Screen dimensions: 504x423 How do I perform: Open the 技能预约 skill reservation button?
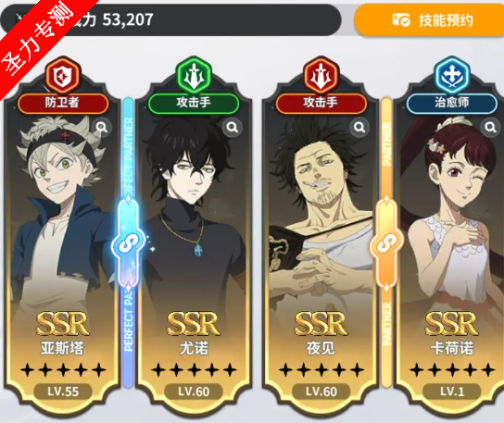coord(429,20)
